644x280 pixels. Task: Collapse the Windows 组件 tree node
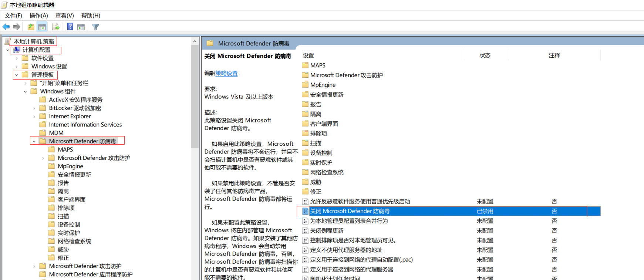pyautogui.click(x=26, y=91)
